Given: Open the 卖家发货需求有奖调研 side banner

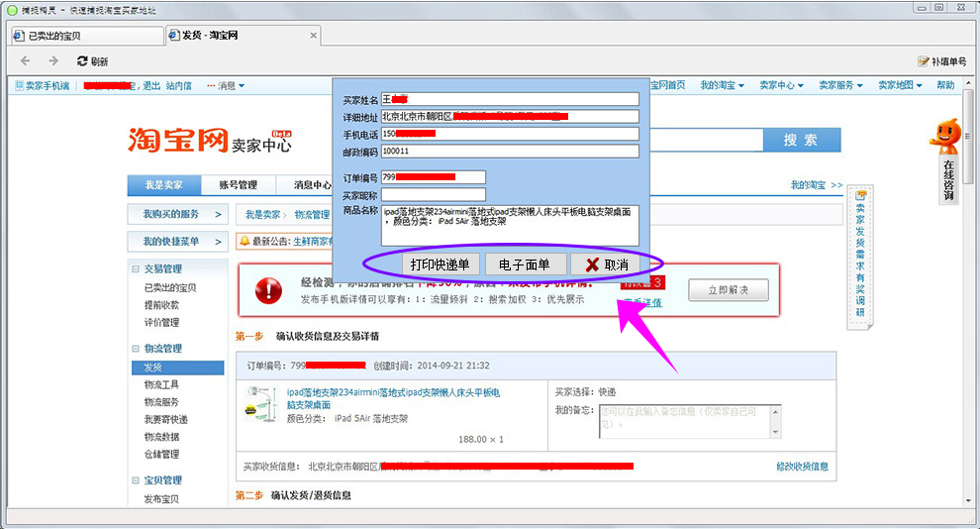Looking at the screenshot, I should [860, 257].
